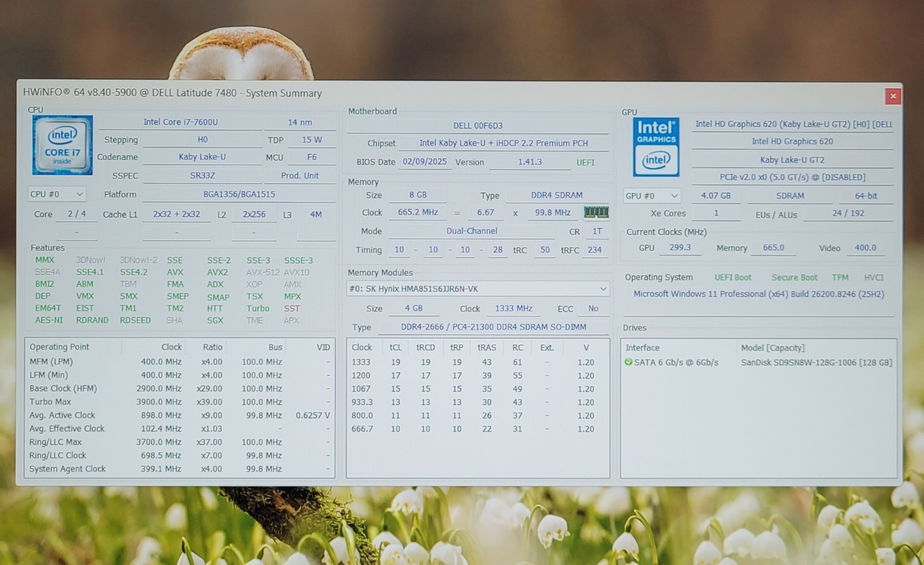Screen dimensions: 924x565
Task: Click the Interface column header in Drives
Action: pos(642,348)
